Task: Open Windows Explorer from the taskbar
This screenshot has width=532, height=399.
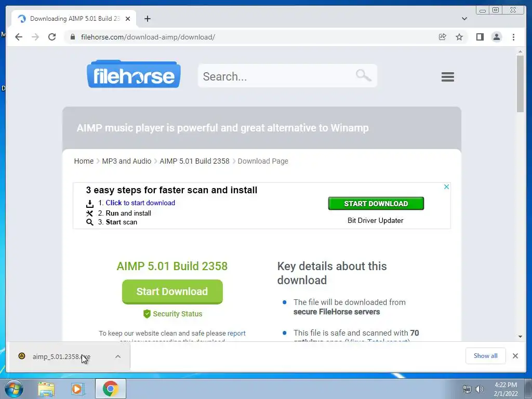Action: (x=46, y=389)
